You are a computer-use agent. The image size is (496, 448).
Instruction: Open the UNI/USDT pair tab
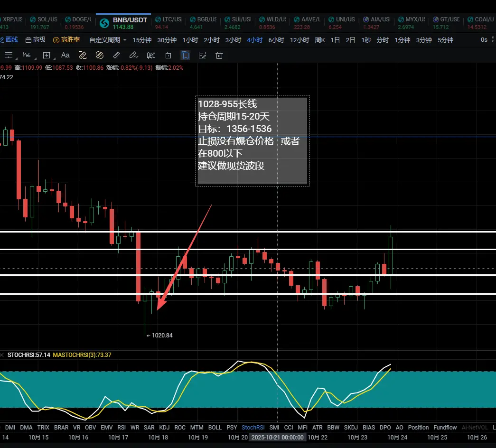point(342,23)
